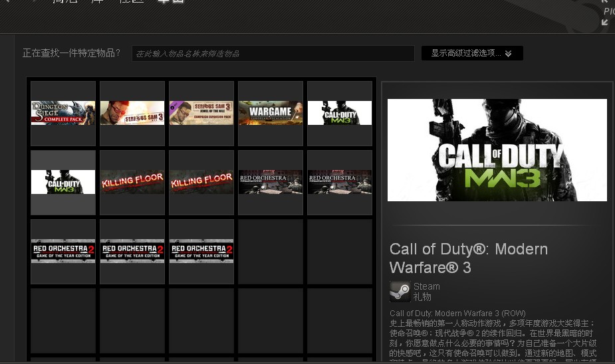Click the diagonal arrow icon at top right
Image resolution: width=615 pixels, height=364 pixels.
click(x=605, y=23)
